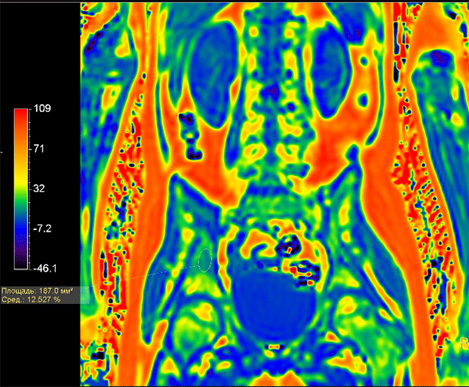Click the Площадь 187.0 мм² measurement label

tap(37, 291)
